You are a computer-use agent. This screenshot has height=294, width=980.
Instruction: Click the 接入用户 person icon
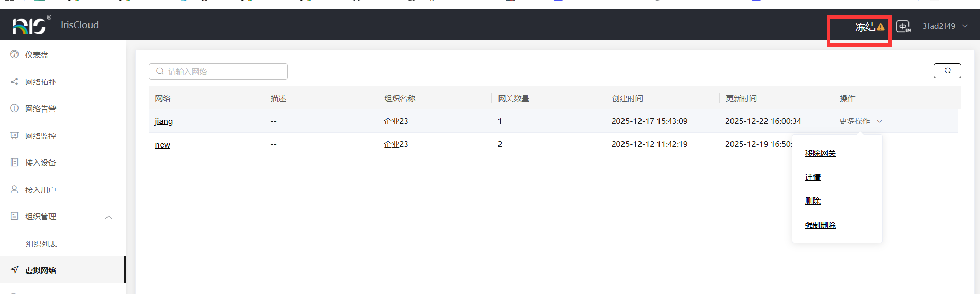[x=14, y=189]
